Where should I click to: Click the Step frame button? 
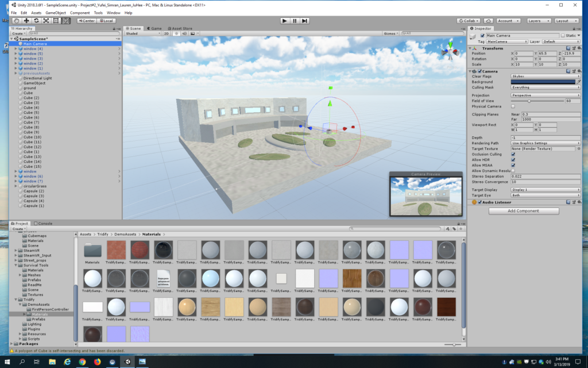pyautogui.click(x=304, y=21)
